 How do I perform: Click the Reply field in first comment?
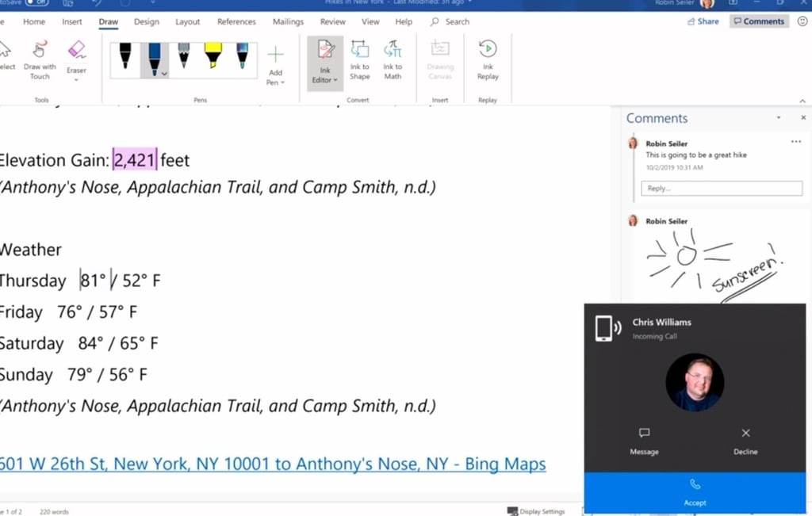[722, 189]
